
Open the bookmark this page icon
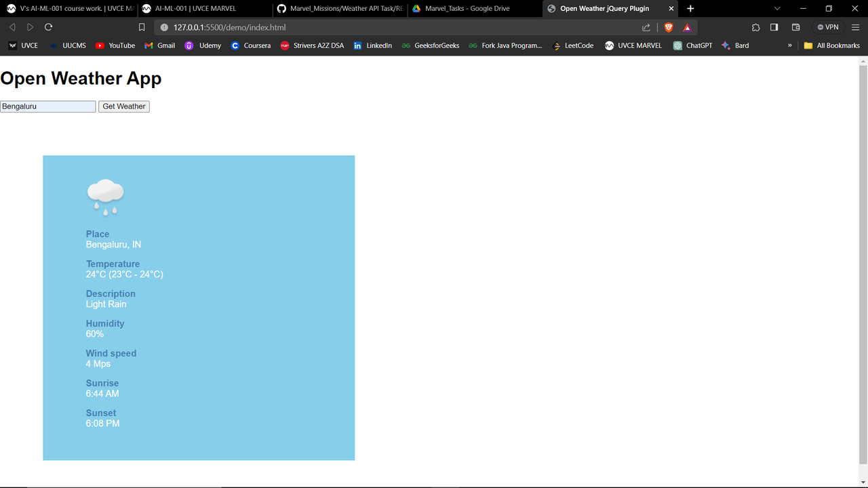141,27
